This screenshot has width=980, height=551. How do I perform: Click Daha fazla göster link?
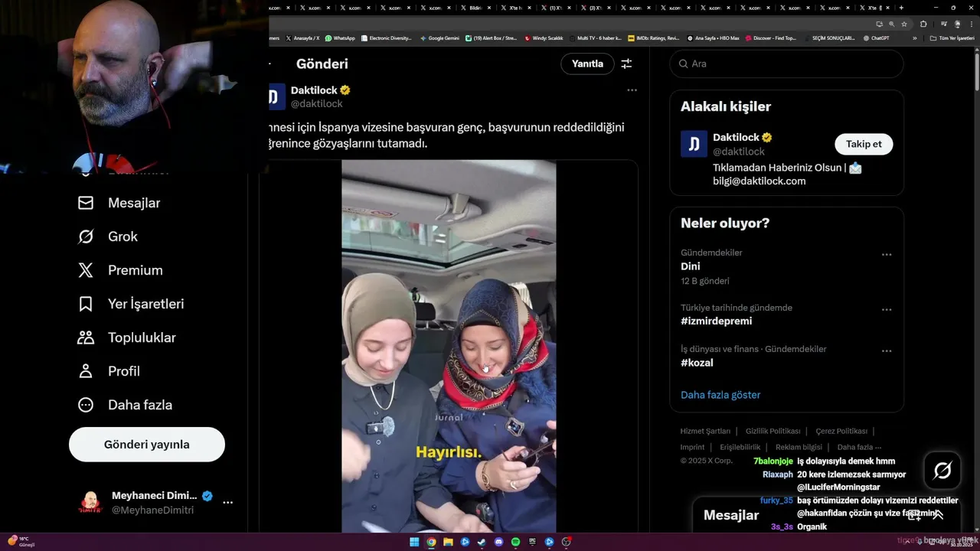tap(720, 395)
